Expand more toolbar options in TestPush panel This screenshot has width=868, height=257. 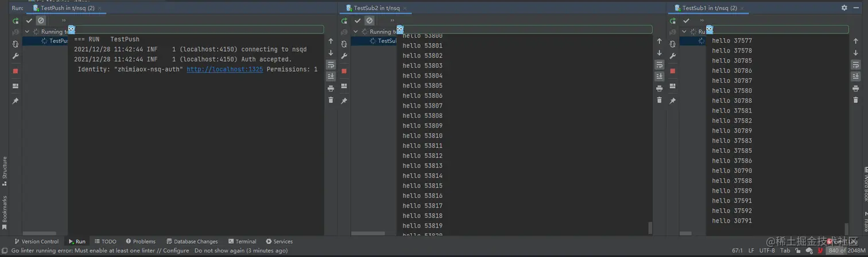pyautogui.click(x=64, y=21)
